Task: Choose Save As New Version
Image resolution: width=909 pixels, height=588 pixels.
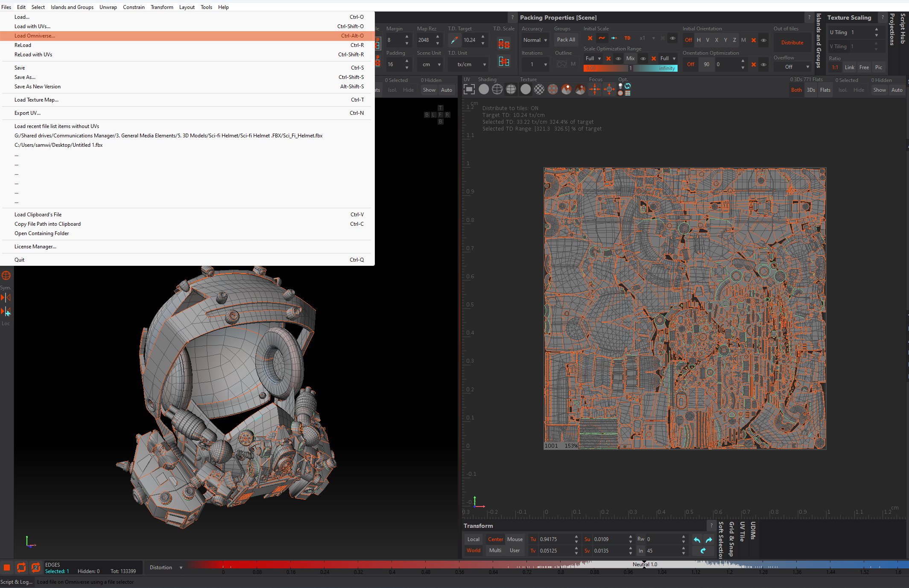Action: pyautogui.click(x=187, y=87)
